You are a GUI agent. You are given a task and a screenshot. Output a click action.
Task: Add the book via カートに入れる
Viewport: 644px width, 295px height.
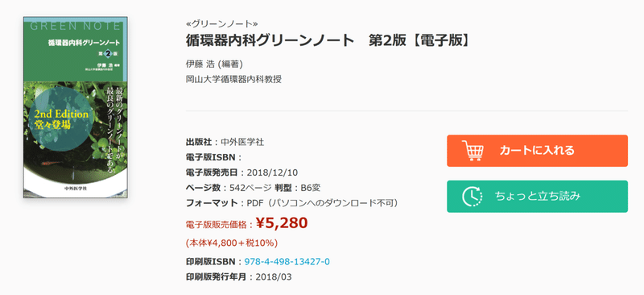[537, 151]
